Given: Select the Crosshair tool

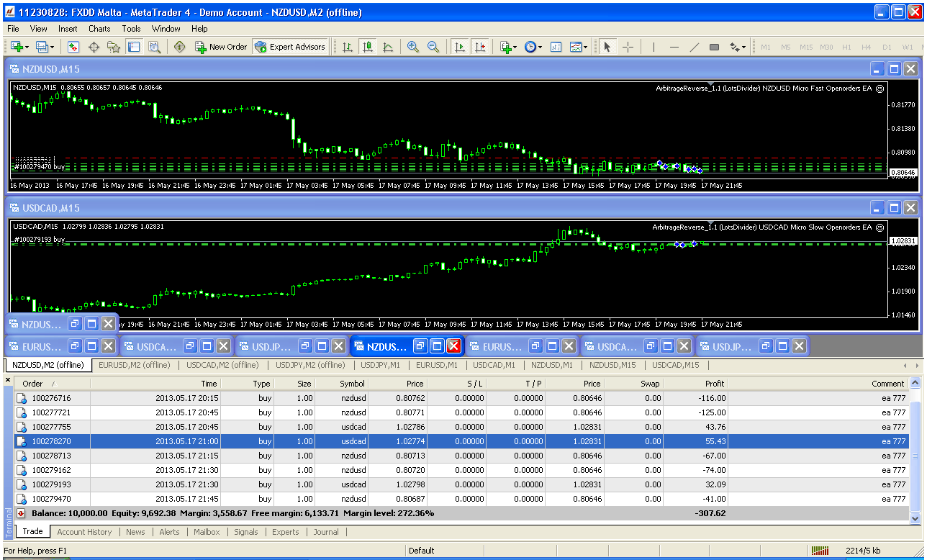Looking at the screenshot, I should tap(628, 47).
